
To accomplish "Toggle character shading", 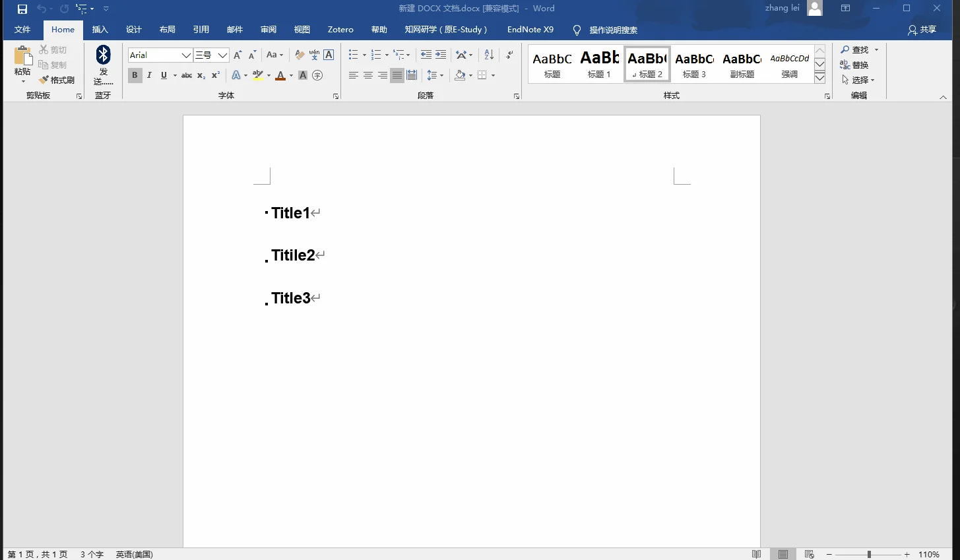I will (303, 75).
